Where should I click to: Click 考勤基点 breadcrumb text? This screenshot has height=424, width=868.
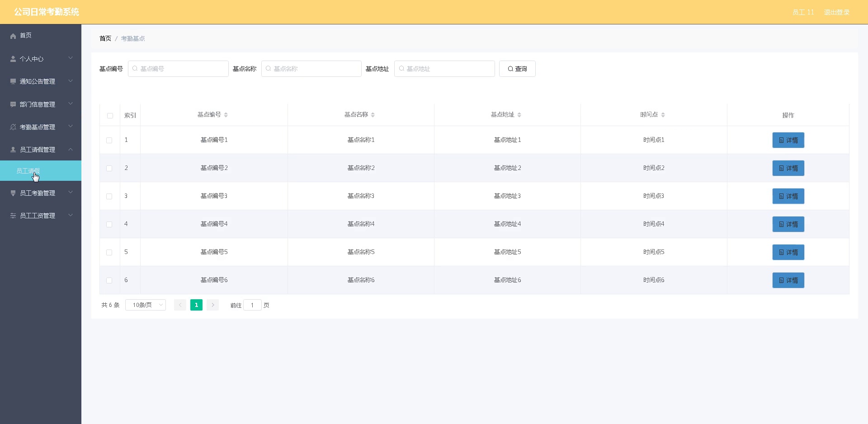133,38
